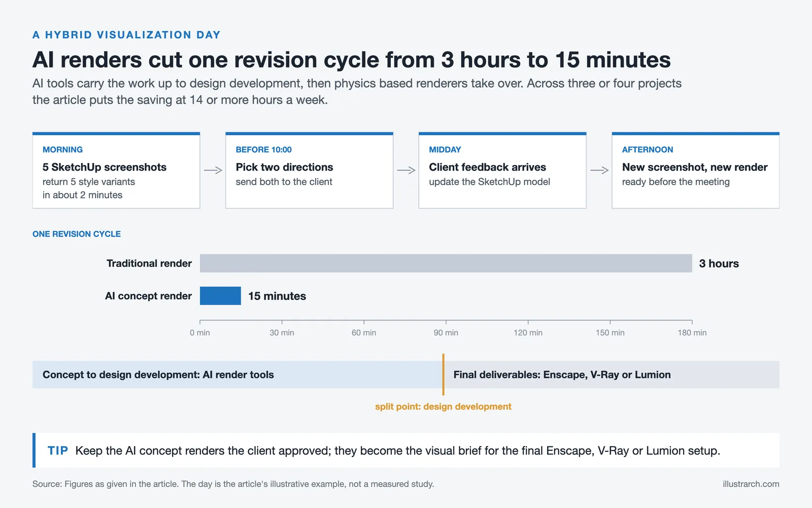Click '5 SketchUp screenshots' card title
Image resolution: width=812 pixels, height=508 pixels.
[x=105, y=167]
